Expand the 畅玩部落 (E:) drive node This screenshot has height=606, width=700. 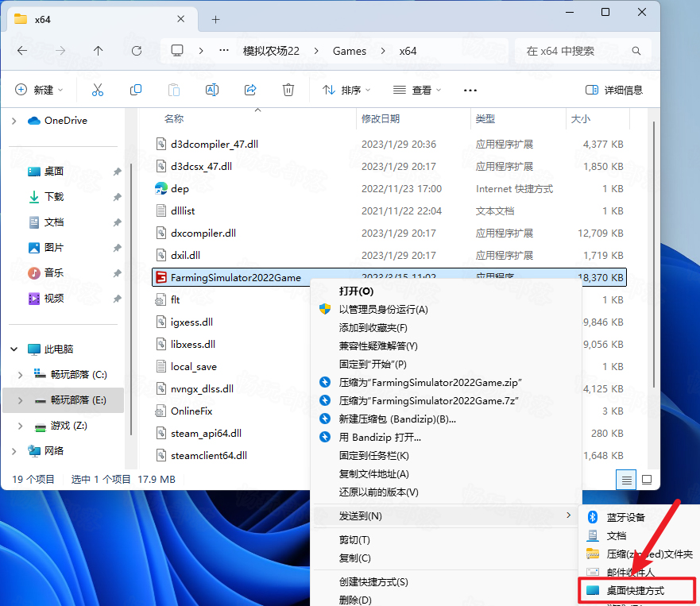(20, 400)
